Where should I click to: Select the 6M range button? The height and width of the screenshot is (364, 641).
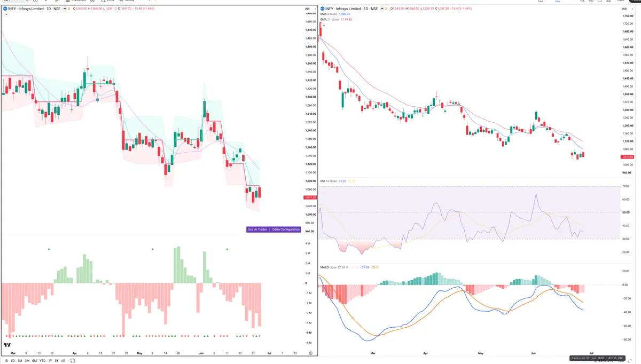pos(34,361)
